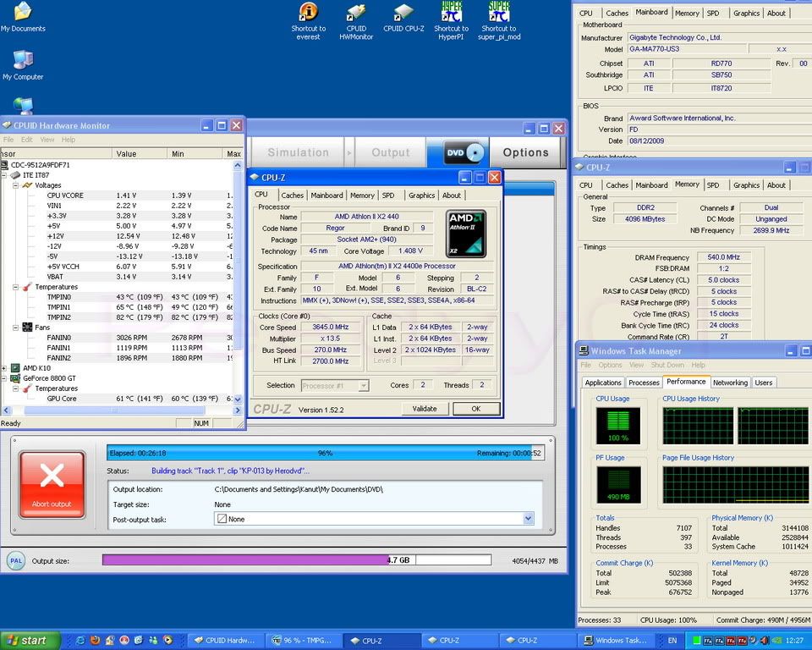Collapse the Fans node in HWMonitor
Viewport: 812px width, 650px height.
coord(15,328)
